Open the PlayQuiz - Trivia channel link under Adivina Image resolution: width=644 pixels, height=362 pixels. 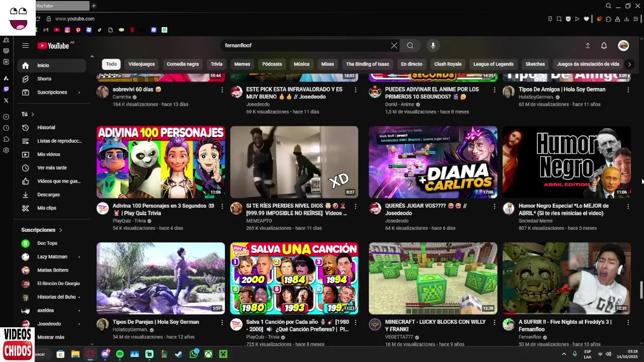pyautogui.click(x=129, y=221)
